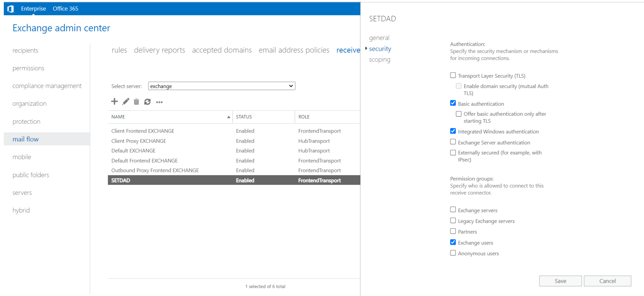The width and height of the screenshot is (644, 296).
Task: Click the add new connector plus icon
Action: tap(115, 102)
